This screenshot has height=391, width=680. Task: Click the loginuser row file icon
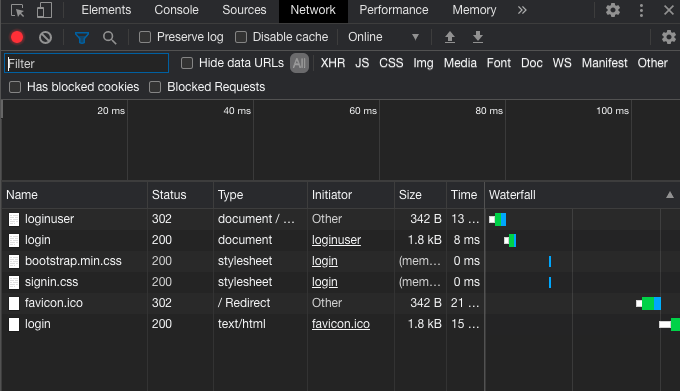click(14, 219)
